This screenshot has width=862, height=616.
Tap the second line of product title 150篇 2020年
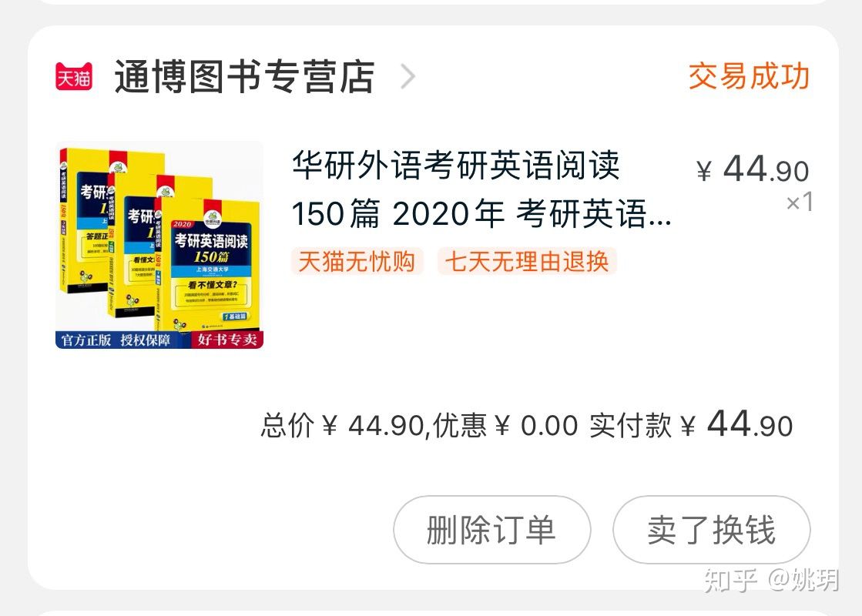click(481, 214)
